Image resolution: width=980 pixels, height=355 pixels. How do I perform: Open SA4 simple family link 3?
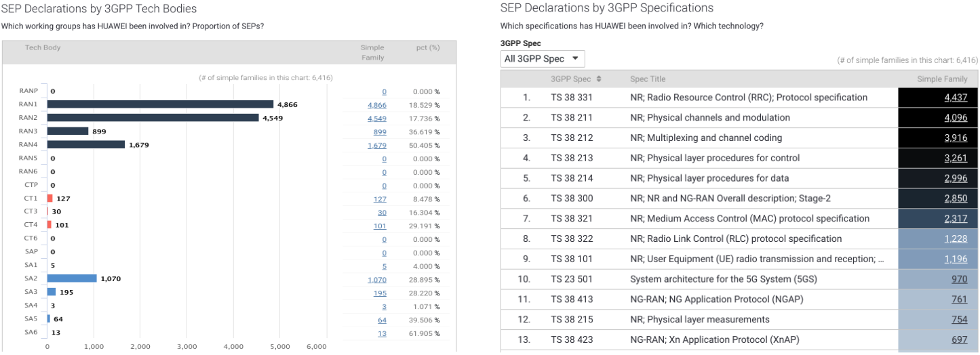coord(385,307)
